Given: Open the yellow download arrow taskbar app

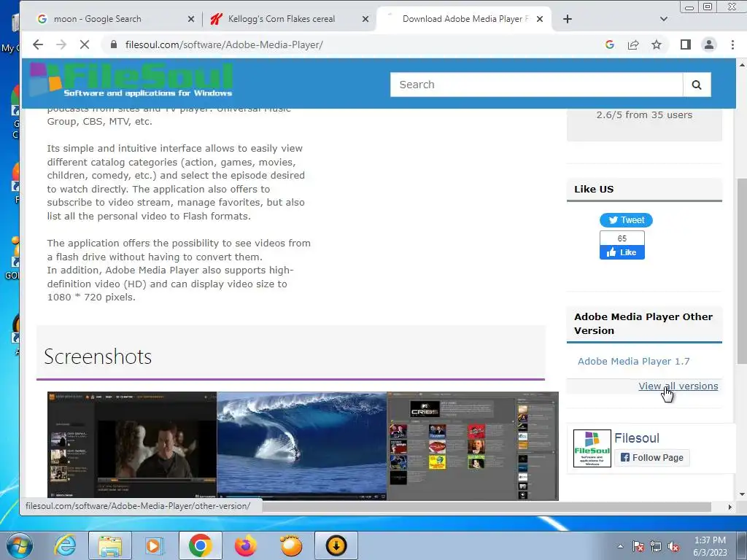Looking at the screenshot, I should tap(336, 545).
